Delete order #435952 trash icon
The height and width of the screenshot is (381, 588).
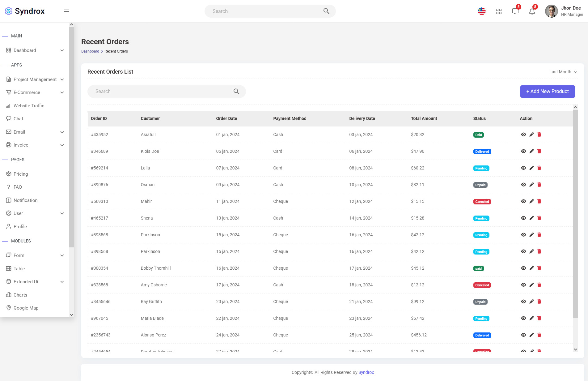(x=539, y=135)
